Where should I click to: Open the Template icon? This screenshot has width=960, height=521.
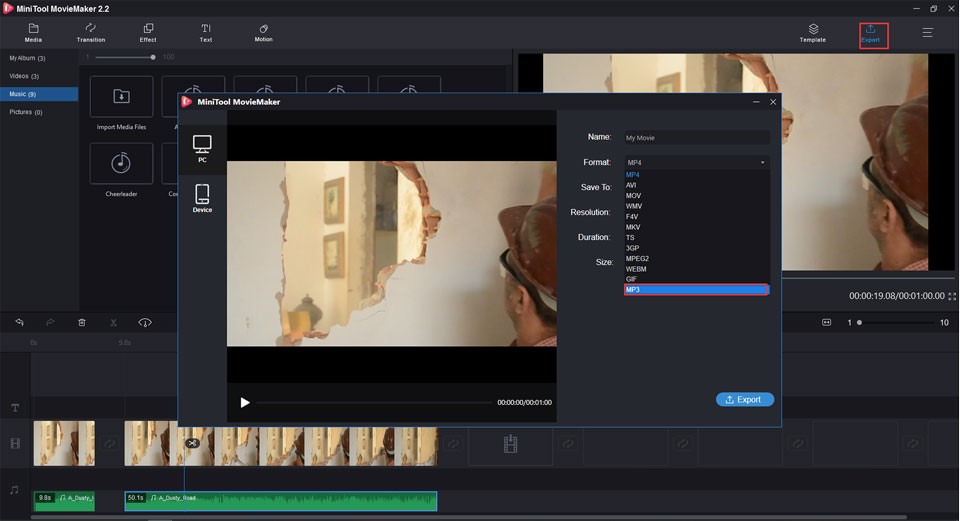[x=812, y=33]
